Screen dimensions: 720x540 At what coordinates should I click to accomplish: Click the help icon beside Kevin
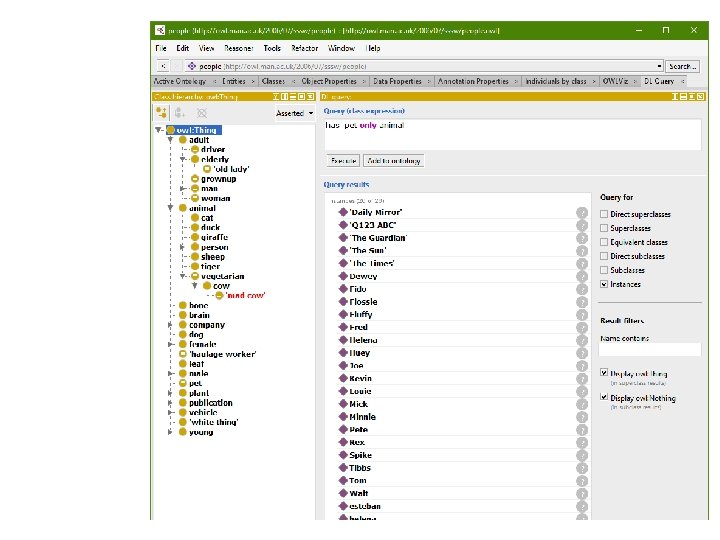tap(582, 379)
